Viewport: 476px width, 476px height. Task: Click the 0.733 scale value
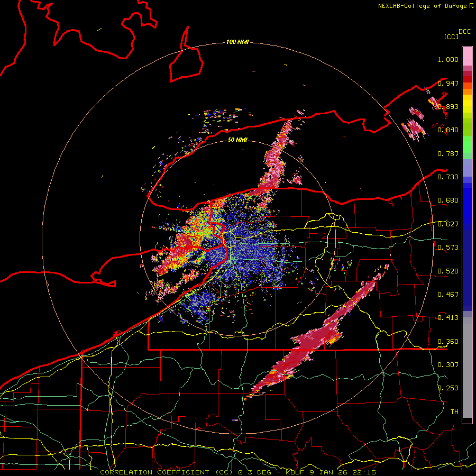[x=448, y=177]
